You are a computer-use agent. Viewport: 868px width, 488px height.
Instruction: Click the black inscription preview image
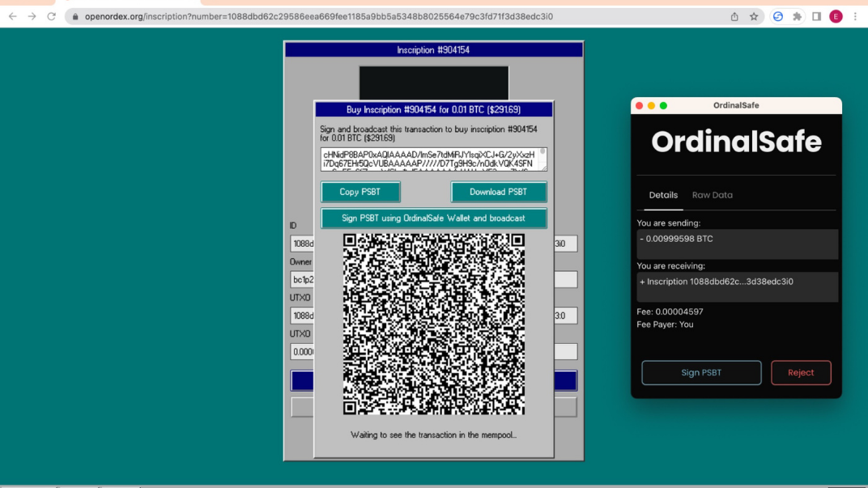(433, 83)
